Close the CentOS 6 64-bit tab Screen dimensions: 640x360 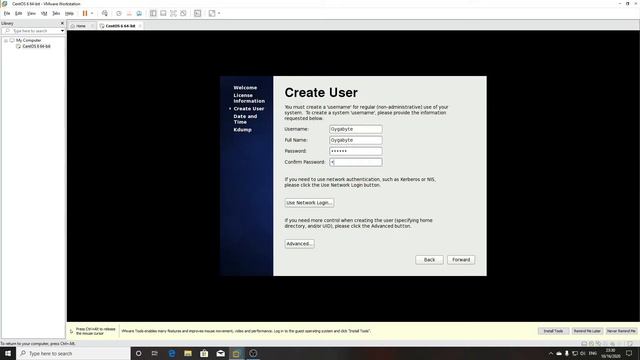140,26
